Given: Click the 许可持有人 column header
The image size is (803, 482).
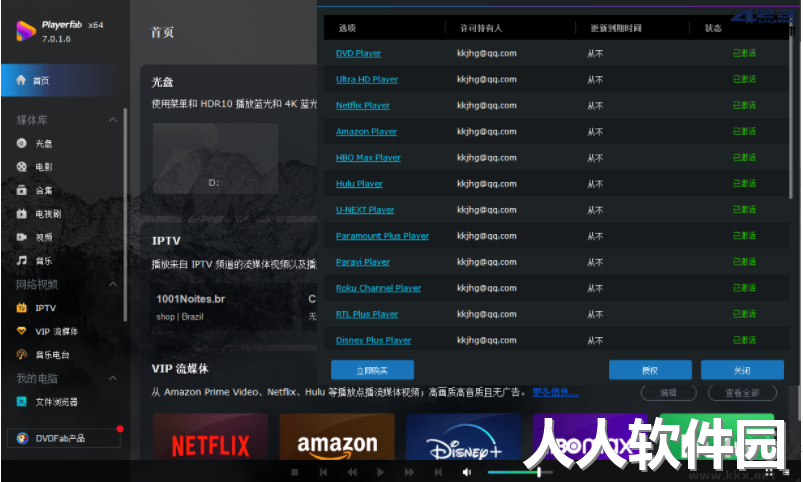Looking at the screenshot, I should (481, 28).
